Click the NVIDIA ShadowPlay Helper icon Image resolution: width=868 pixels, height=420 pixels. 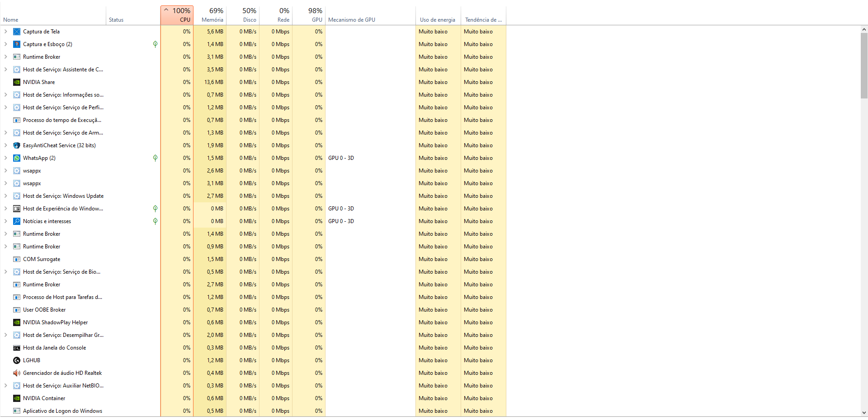coord(17,322)
